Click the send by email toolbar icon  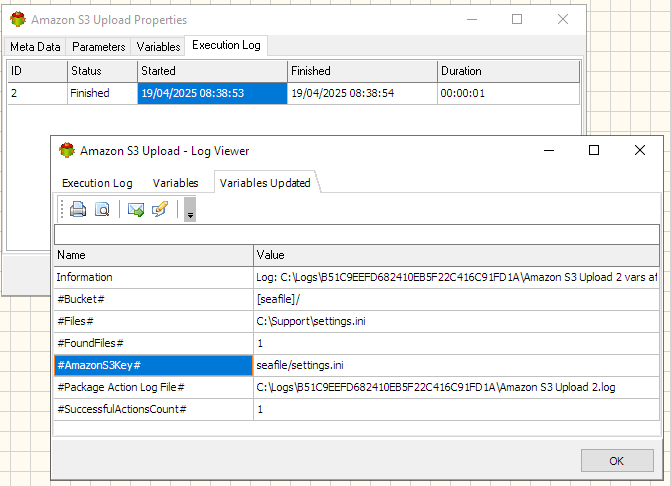(136, 209)
